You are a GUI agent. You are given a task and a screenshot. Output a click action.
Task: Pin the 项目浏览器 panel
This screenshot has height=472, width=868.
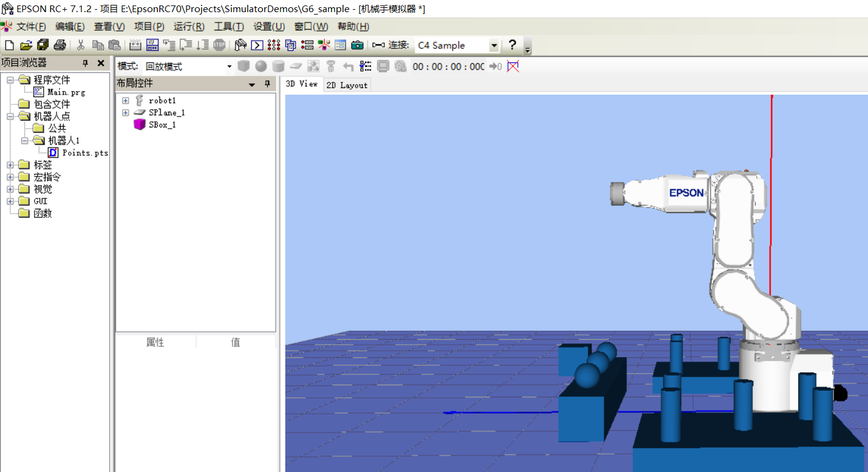tap(86, 63)
